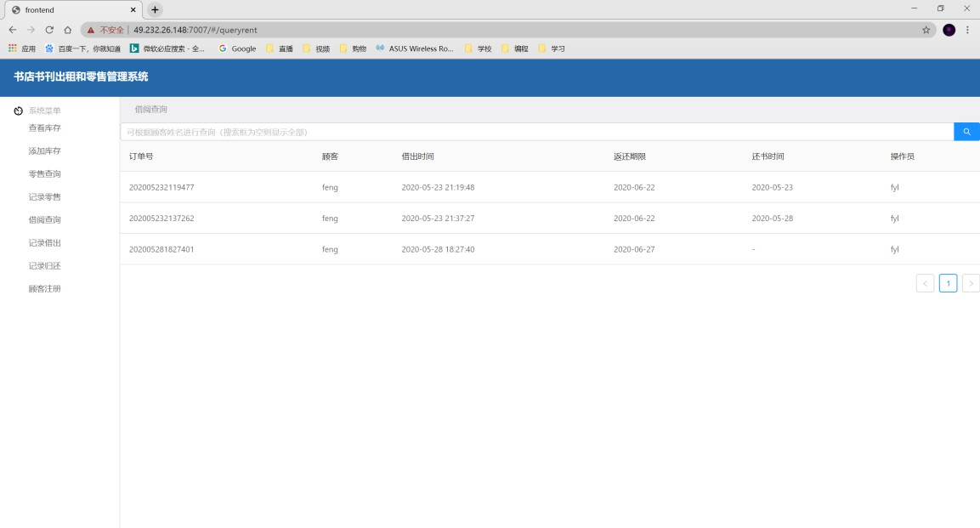Click order number 202005281827401
Screen dimensions: 980x528
[x=161, y=249]
